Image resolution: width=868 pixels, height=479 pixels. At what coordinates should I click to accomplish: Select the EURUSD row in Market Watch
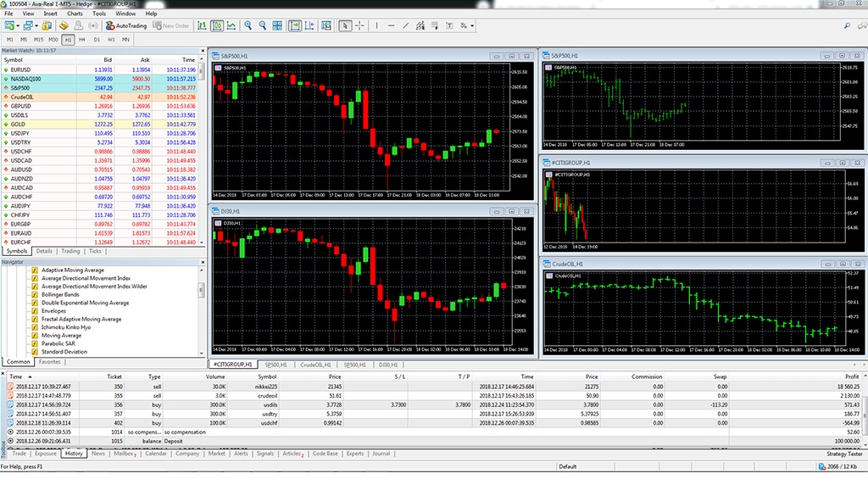(100, 70)
